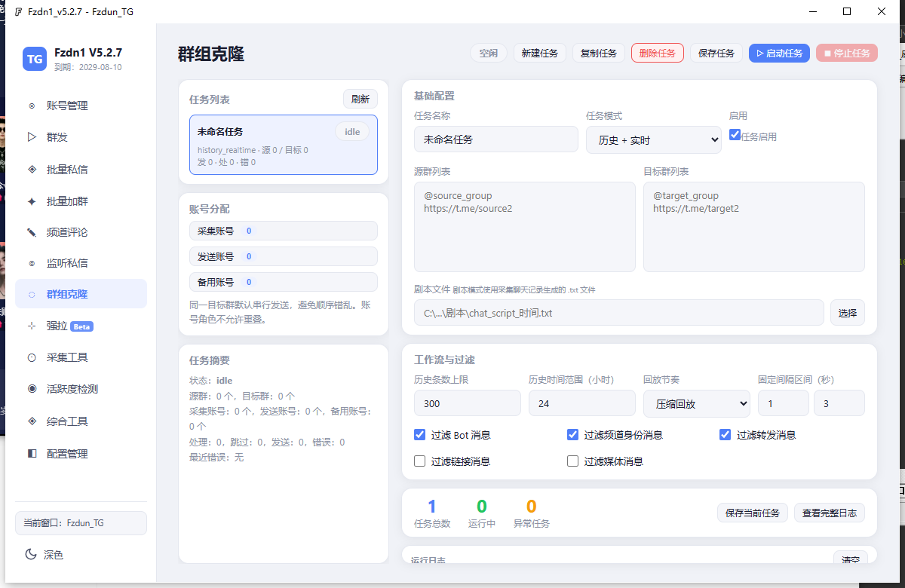Click the 历史时间范围 field showing 24
905x588 pixels.
pyautogui.click(x=582, y=403)
